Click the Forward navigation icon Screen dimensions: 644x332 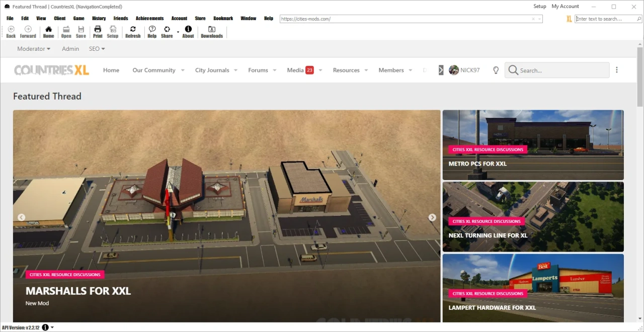(x=28, y=29)
